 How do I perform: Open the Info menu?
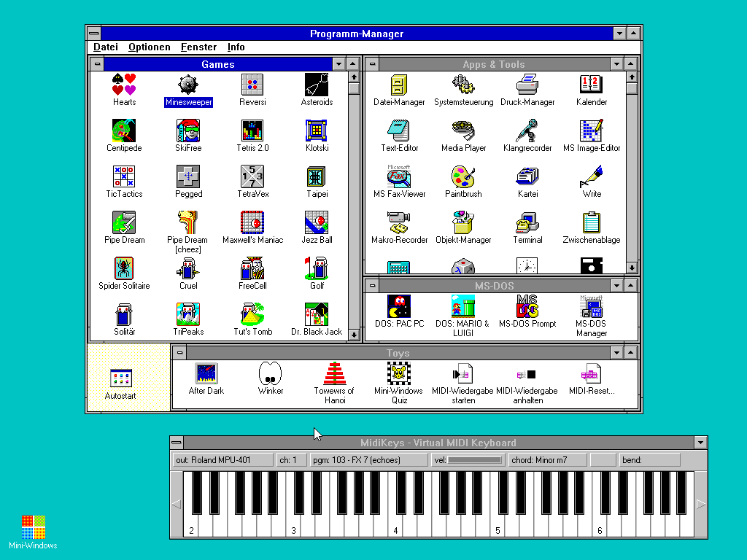(x=236, y=47)
